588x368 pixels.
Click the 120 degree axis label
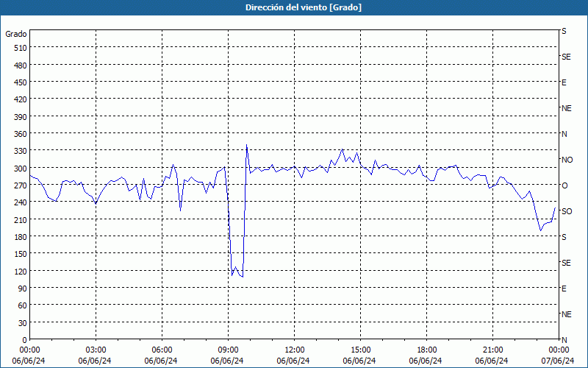click(21, 271)
